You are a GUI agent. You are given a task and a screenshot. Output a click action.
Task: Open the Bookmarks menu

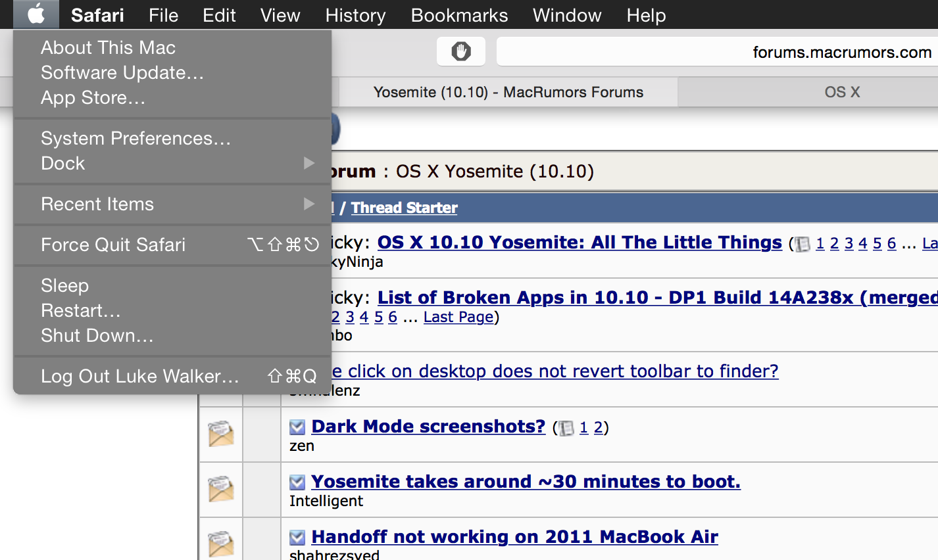(459, 14)
